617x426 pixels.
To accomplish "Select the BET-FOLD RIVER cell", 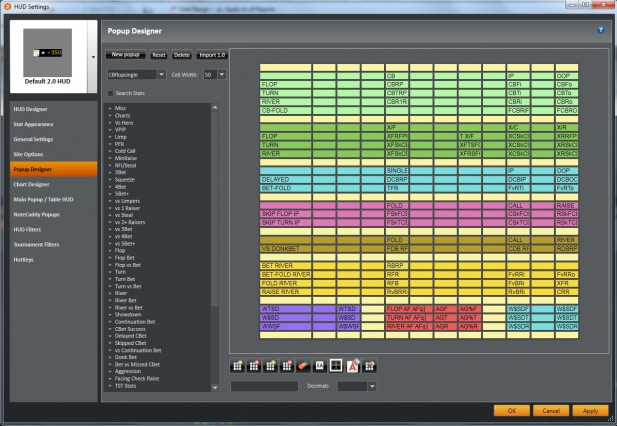I will 285,275.
